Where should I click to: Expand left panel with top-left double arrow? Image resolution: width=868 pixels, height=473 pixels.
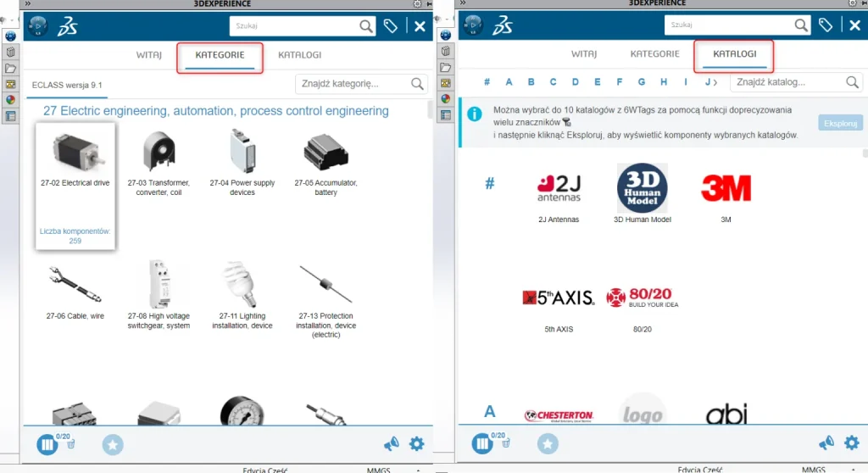coord(28,4)
